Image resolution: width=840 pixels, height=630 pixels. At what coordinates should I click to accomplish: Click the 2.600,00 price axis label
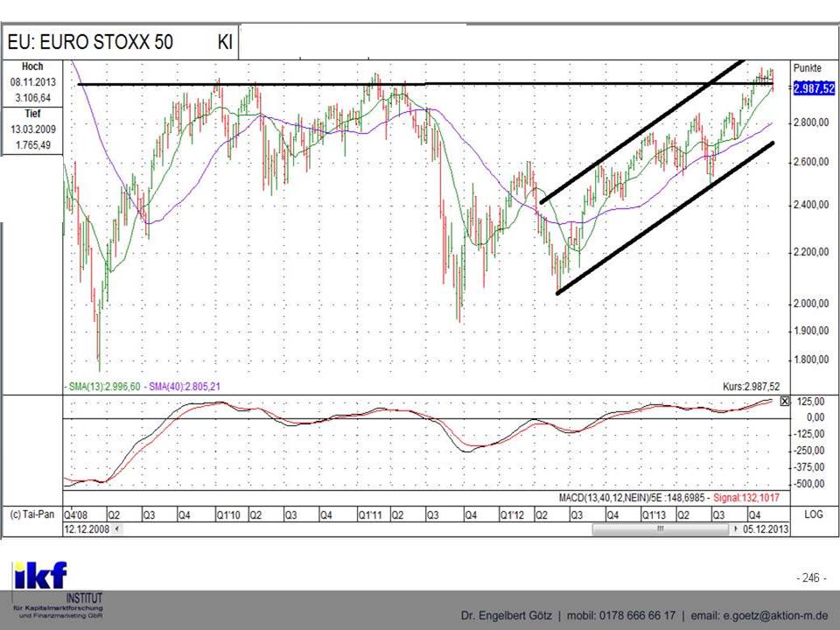pos(811,162)
